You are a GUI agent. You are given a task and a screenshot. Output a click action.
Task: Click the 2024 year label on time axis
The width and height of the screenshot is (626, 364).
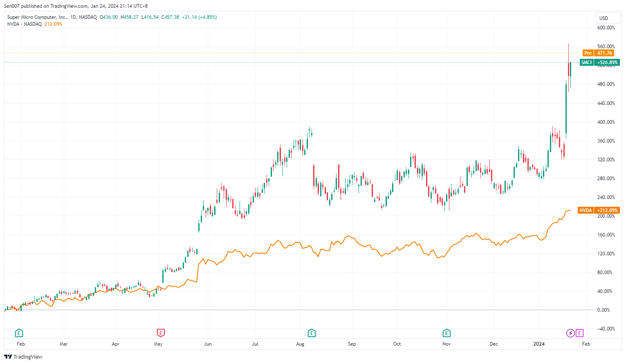coord(539,344)
